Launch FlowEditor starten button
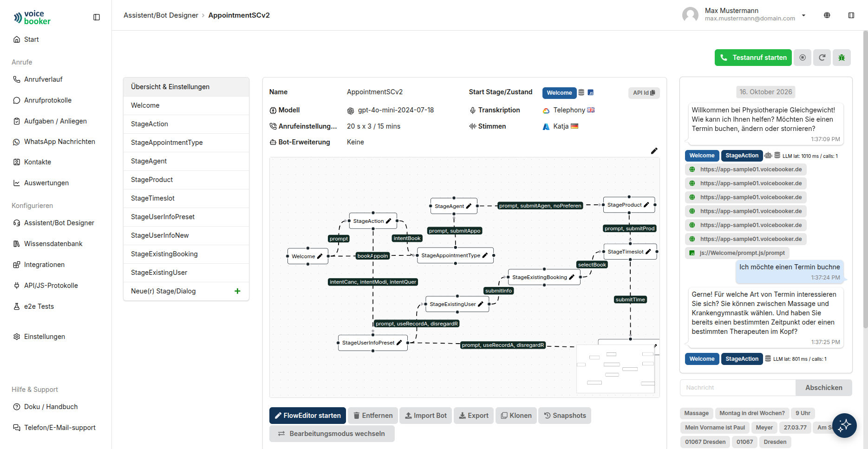868x449 pixels. [x=307, y=416]
